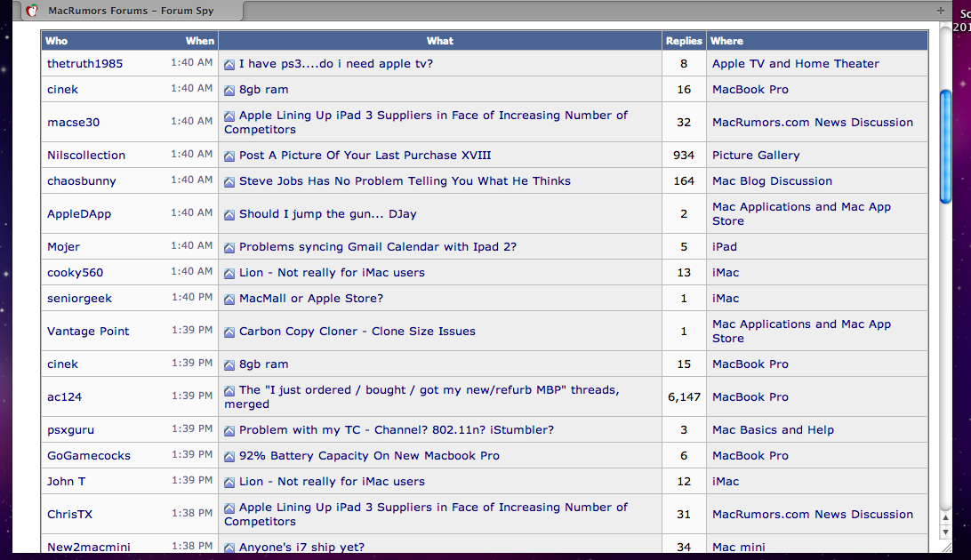The height and width of the screenshot is (560, 971).
Task: Go to Apple TV and Home Theater forum
Action: (796, 64)
